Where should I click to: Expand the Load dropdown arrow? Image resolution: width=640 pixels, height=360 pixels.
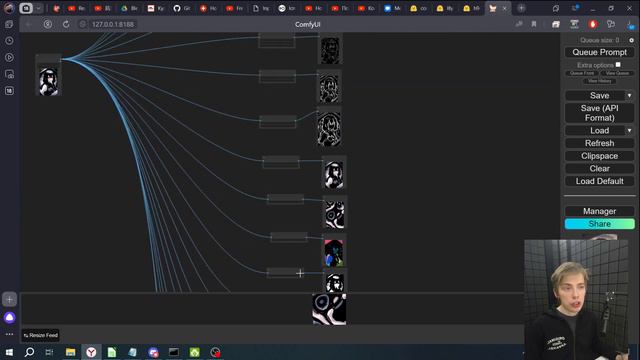tap(629, 131)
